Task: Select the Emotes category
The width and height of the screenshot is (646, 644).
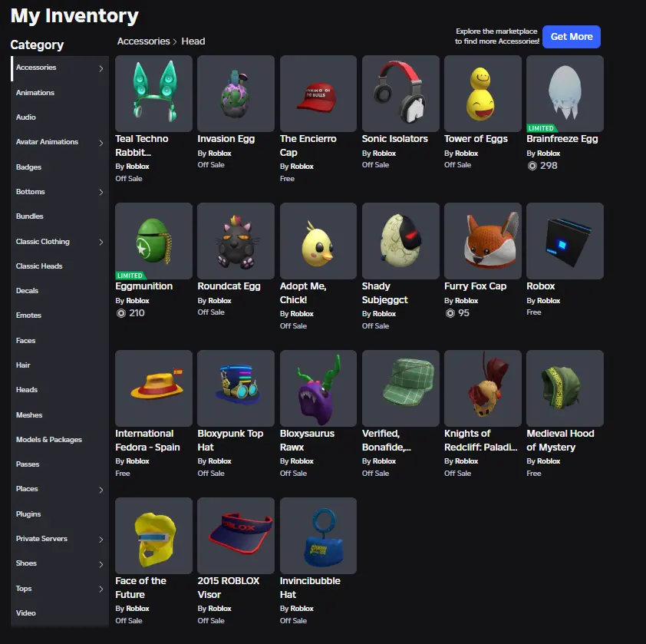Action: (x=60, y=315)
